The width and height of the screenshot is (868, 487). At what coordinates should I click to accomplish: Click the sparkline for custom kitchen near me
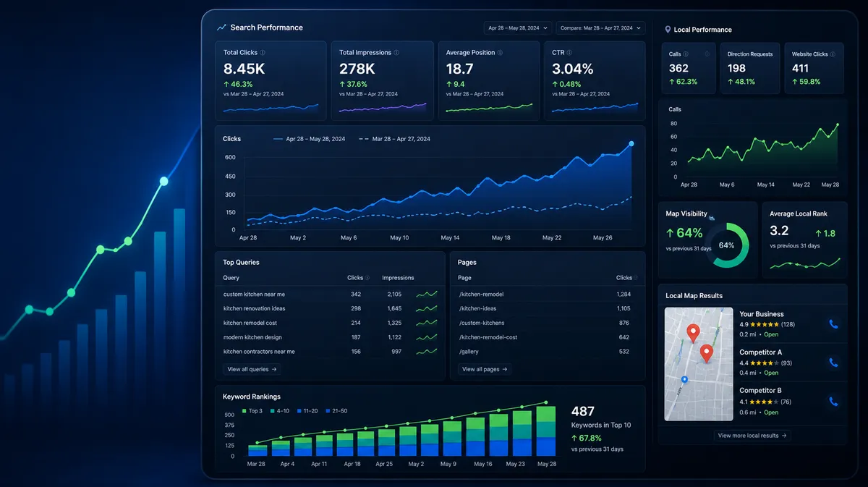click(427, 295)
